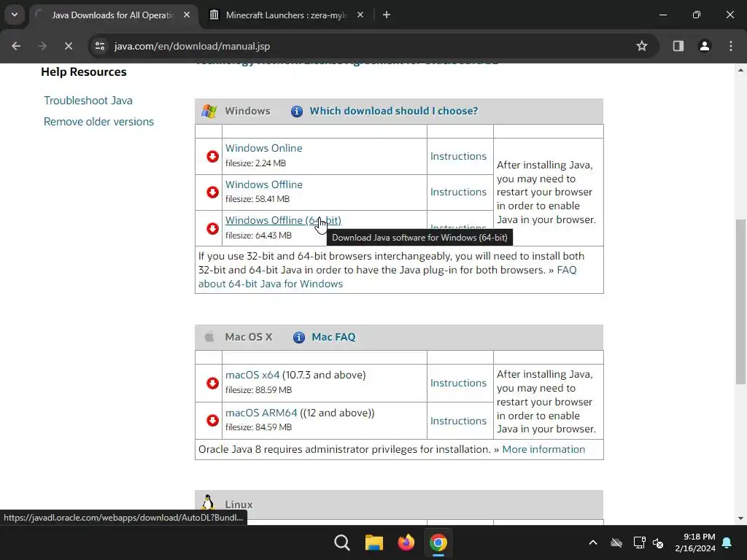Click taskbar clock showing 9:18 PM
747x560 pixels.
tap(695, 542)
